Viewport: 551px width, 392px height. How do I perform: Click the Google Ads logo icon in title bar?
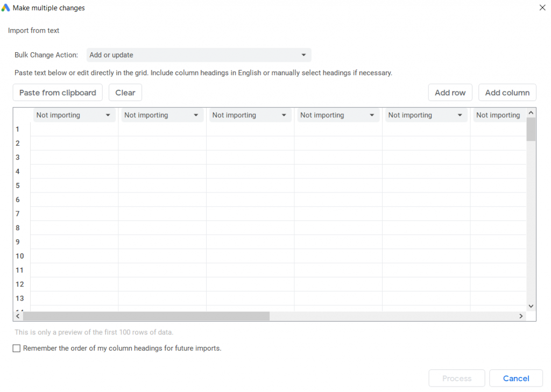(x=6, y=8)
